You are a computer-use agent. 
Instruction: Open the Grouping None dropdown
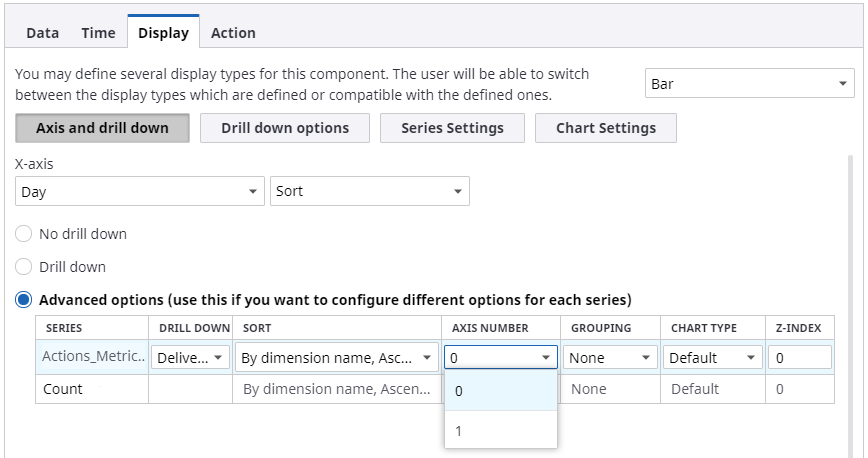pos(610,357)
